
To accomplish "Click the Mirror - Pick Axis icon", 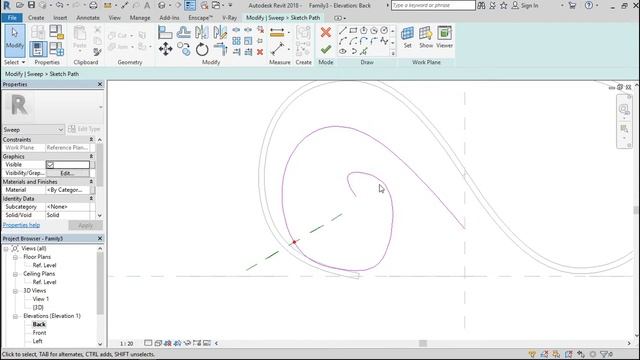I will 202,32.
